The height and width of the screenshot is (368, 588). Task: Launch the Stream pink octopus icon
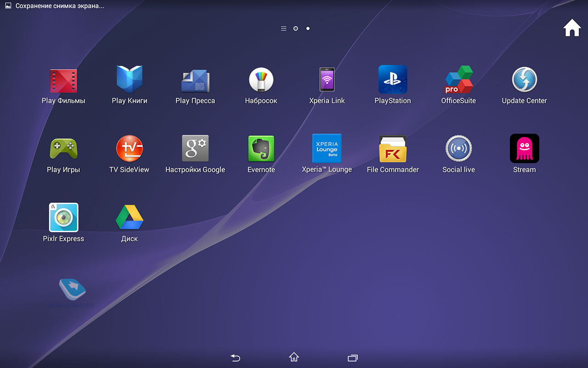click(524, 148)
